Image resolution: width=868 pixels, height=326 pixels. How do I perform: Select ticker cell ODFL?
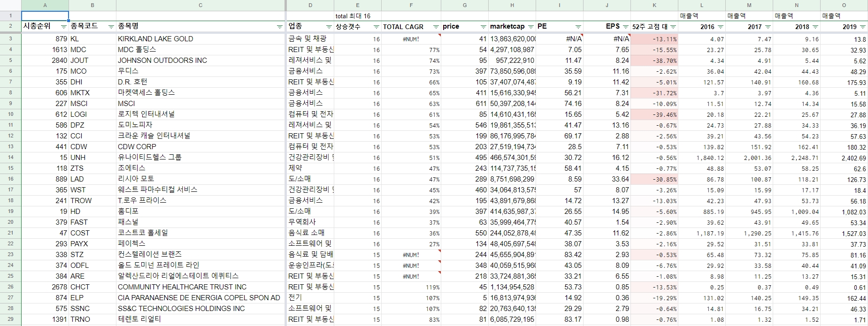point(92,265)
